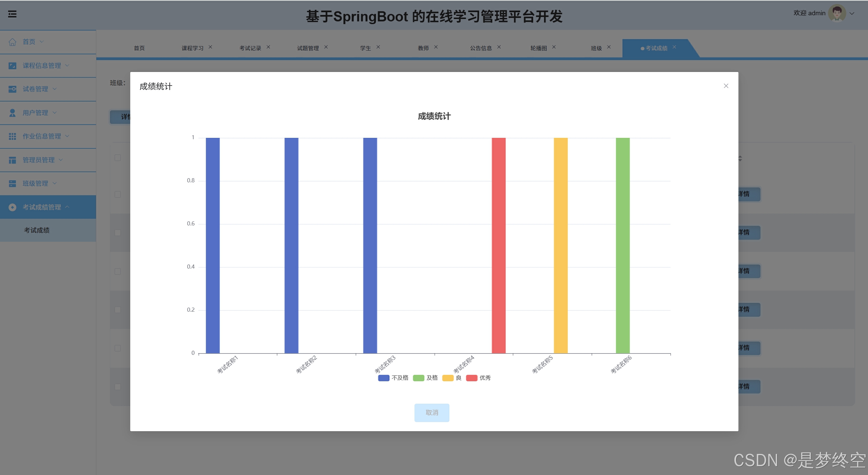868x475 pixels.
Task: Click the 试卷管理 sidebar icon
Action: click(x=13, y=89)
